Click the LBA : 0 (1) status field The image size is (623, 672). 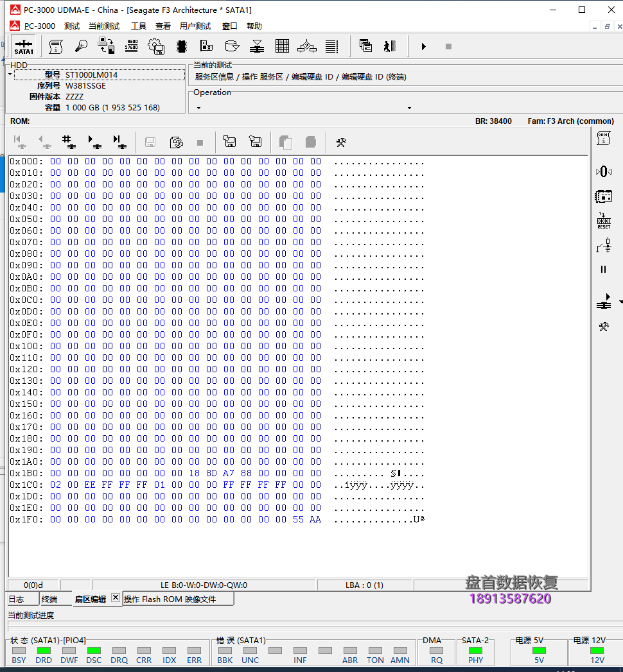[364, 585]
